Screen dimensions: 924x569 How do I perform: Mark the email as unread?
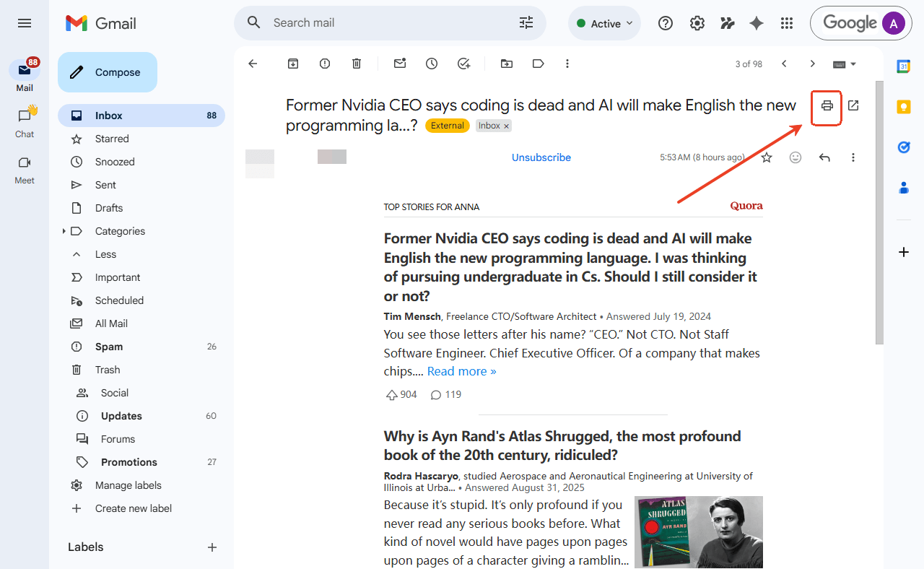tap(400, 64)
